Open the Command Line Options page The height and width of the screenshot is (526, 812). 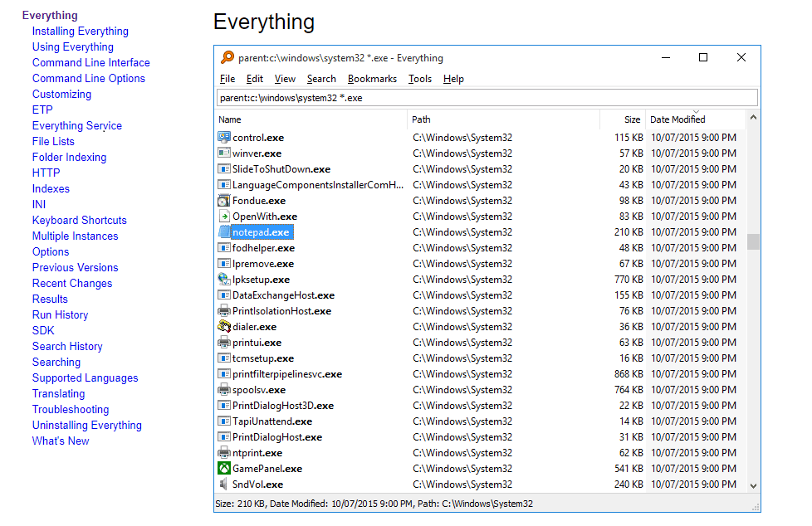point(88,78)
